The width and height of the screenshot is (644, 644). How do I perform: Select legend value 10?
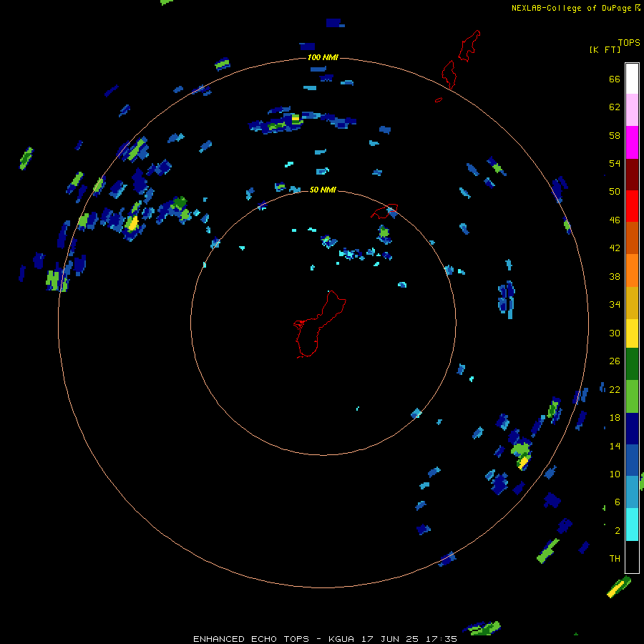pyautogui.click(x=615, y=474)
